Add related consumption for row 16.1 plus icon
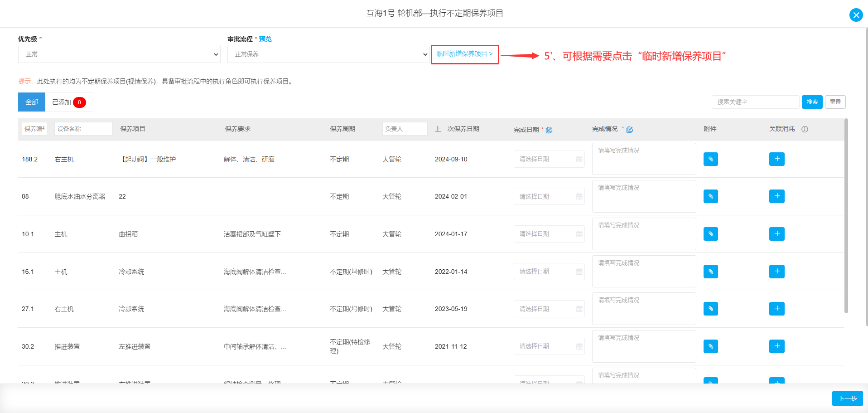The width and height of the screenshot is (868, 413). coord(777,271)
